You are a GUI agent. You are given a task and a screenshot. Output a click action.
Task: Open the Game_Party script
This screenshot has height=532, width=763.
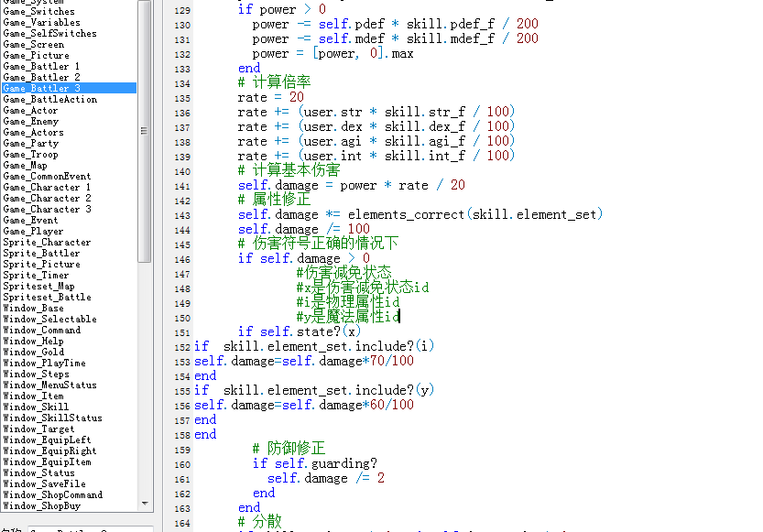point(30,144)
